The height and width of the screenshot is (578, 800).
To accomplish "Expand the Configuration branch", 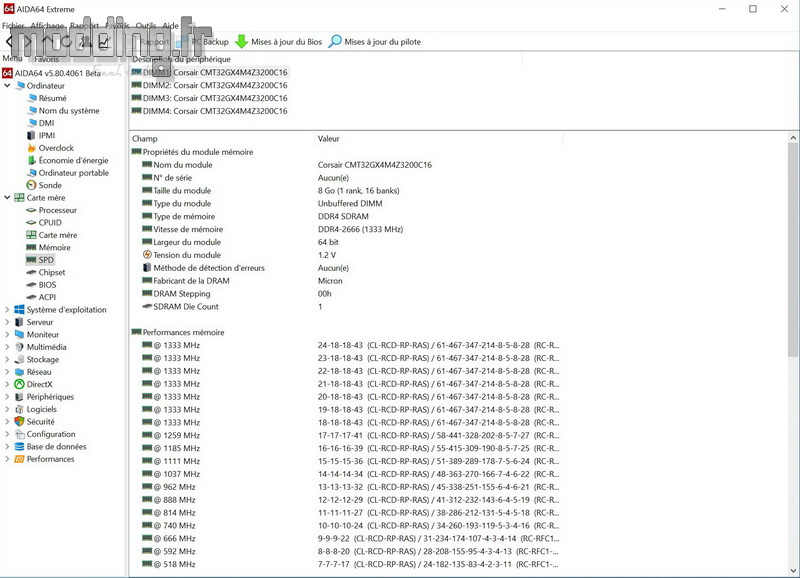I will coord(7,434).
